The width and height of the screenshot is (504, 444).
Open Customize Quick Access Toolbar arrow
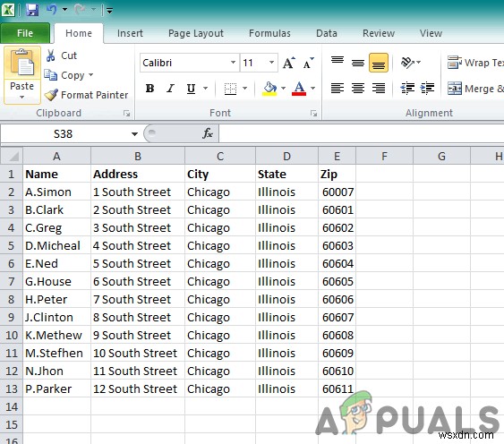pos(109,11)
